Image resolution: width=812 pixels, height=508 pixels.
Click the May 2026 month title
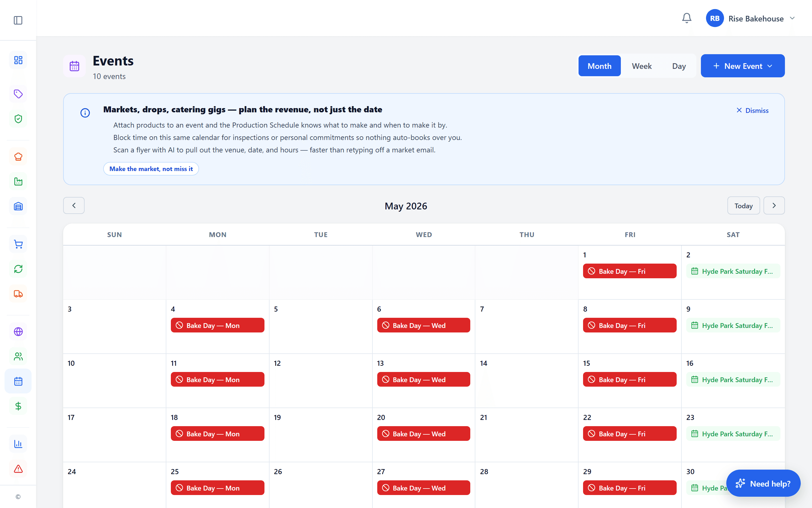coord(406,206)
